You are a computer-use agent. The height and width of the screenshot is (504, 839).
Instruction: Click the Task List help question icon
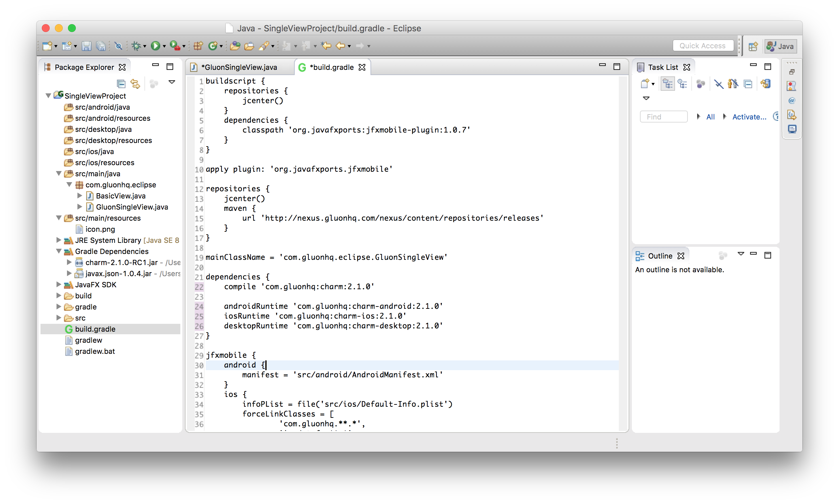776,117
